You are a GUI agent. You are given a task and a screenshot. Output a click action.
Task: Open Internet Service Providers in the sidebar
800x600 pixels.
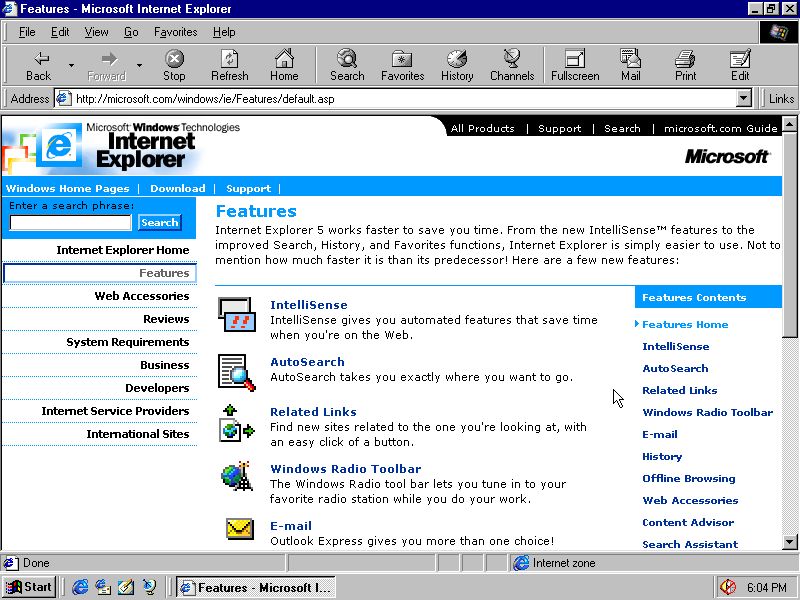point(115,411)
